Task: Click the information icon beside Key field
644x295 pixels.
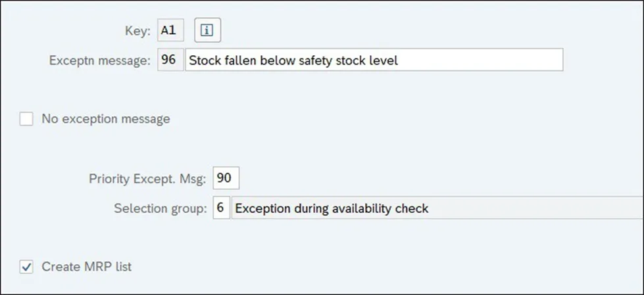Action: click(208, 30)
